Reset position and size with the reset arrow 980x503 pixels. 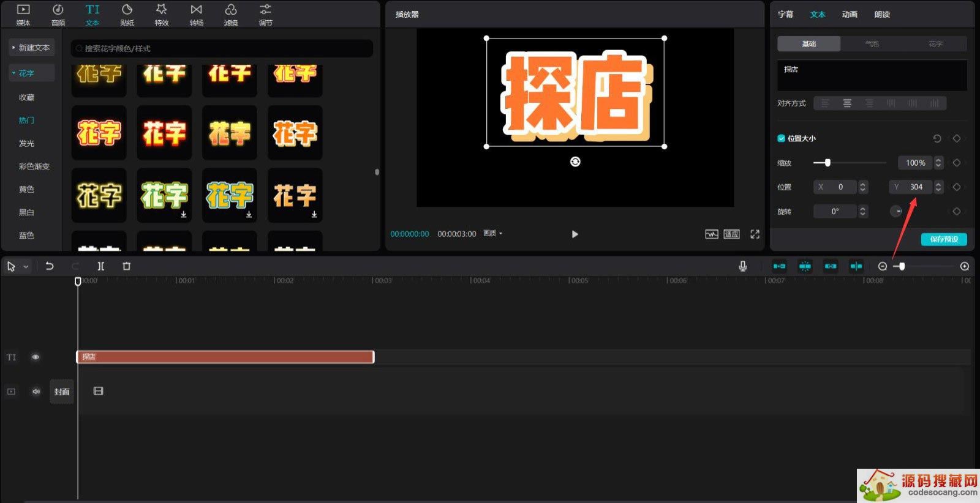tap(937, 138)
